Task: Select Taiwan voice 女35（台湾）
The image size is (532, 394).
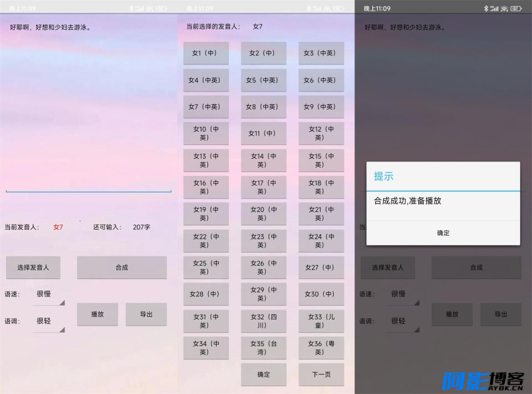Action: (263, 348)
